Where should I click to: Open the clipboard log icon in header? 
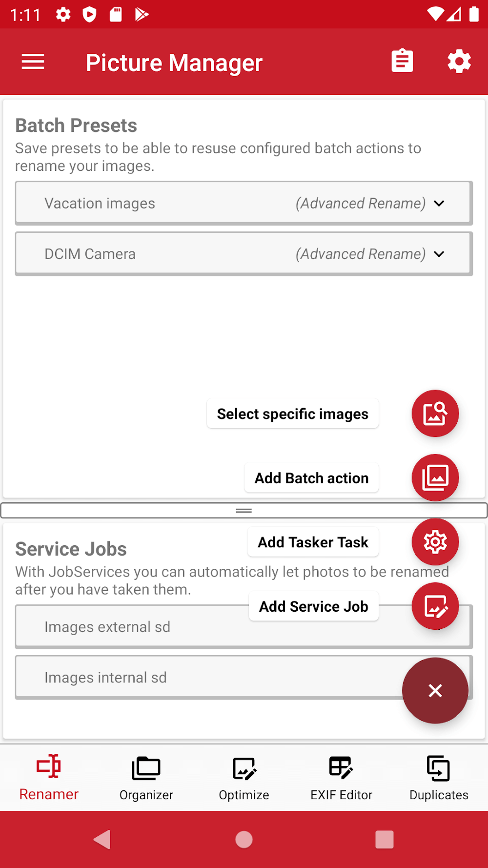coord(402,62)
